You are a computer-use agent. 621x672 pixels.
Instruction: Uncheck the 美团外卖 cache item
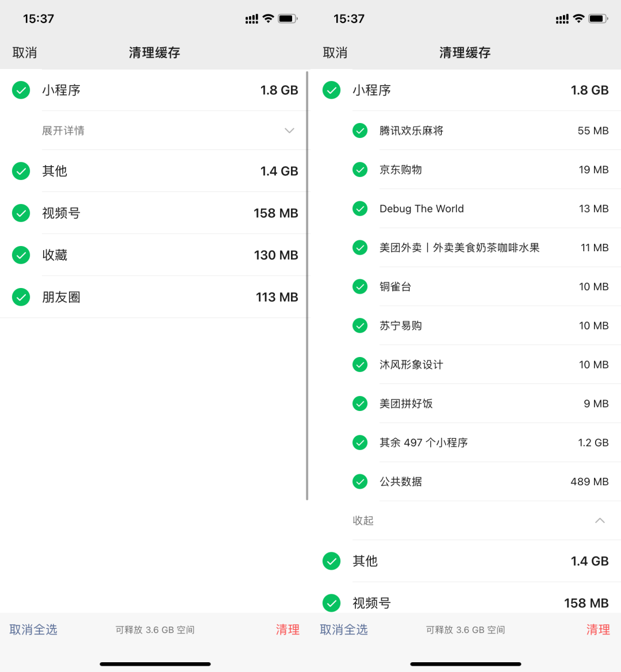click(360, 248)
